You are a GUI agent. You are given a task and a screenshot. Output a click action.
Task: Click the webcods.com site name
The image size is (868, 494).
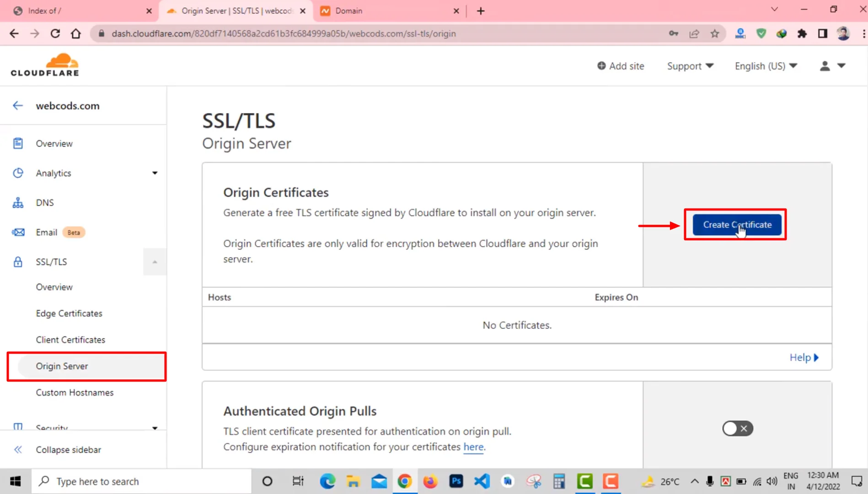[68, 106]
